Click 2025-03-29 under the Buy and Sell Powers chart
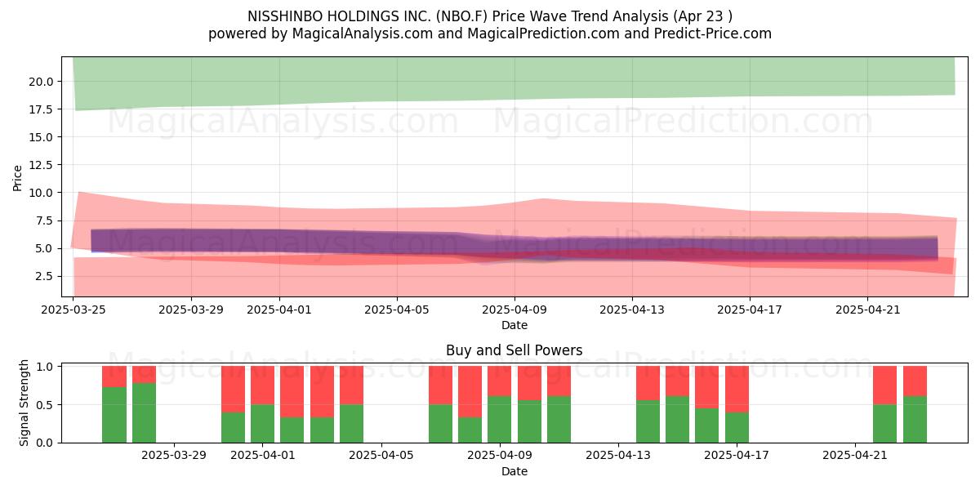 click(x=174, y=457)
